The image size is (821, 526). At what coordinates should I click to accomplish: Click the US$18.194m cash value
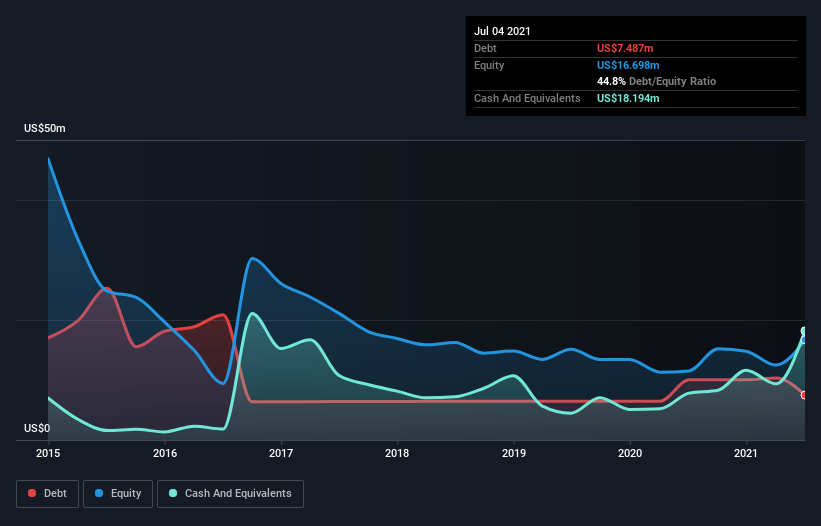[x=628, y=98]
